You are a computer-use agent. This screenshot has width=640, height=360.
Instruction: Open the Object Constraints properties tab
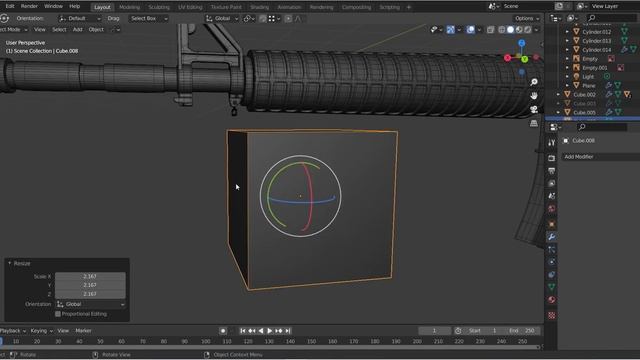[x=551, y=275]
